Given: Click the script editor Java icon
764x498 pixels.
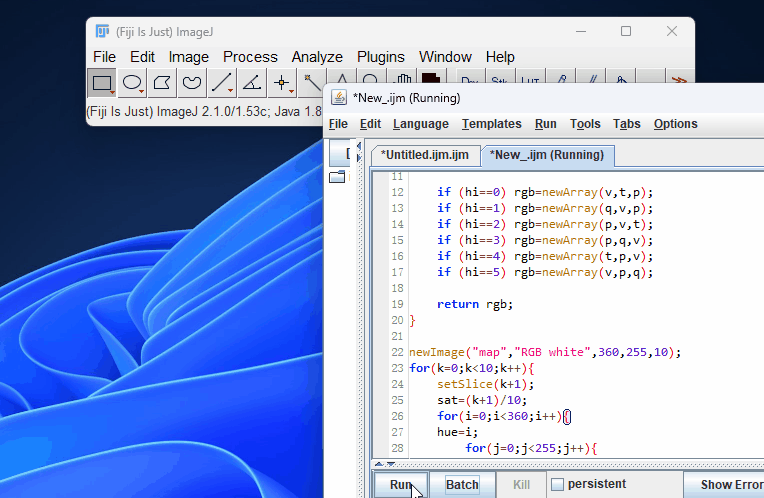Looking at the screenshot, I should click(339, 97).
